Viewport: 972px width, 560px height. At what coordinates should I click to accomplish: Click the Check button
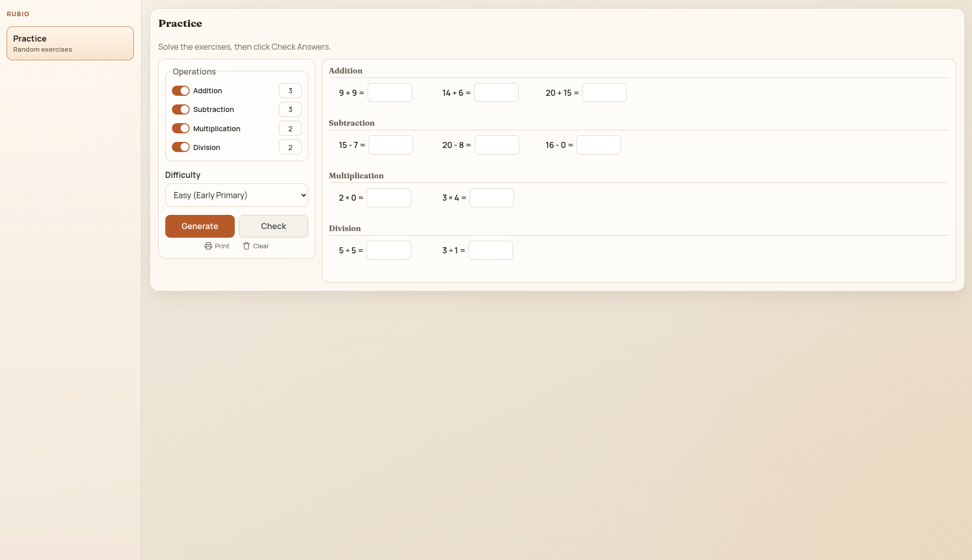tap(273, 226)
